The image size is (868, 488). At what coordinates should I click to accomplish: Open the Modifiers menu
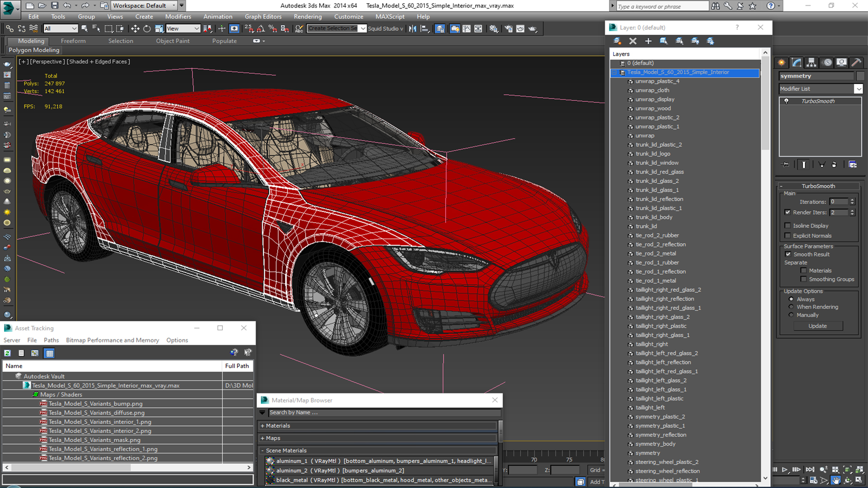coord(178,17)
